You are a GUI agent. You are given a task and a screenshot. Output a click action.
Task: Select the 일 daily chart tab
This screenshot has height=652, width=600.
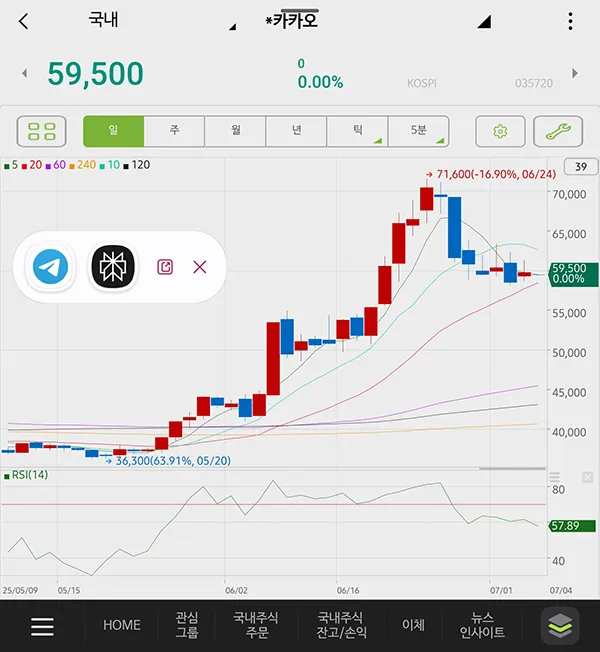pyautogui.click(x=114, y=131)
